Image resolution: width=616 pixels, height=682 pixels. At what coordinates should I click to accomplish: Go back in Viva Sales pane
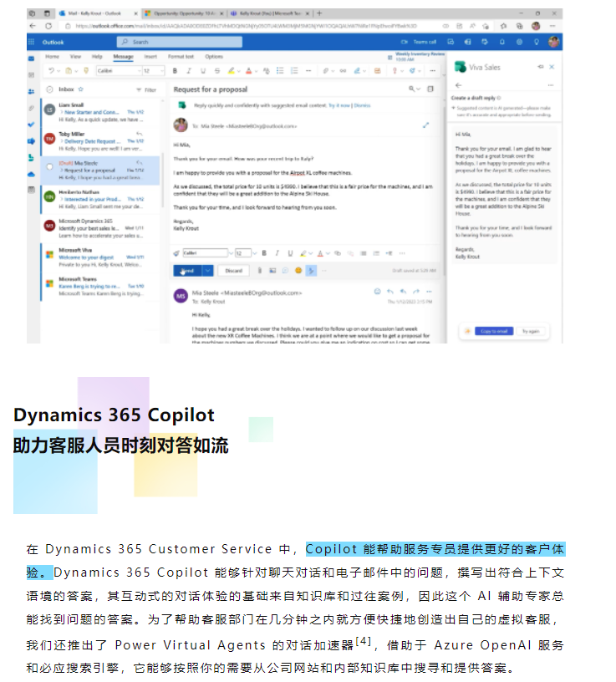click(x=458, y=85)
